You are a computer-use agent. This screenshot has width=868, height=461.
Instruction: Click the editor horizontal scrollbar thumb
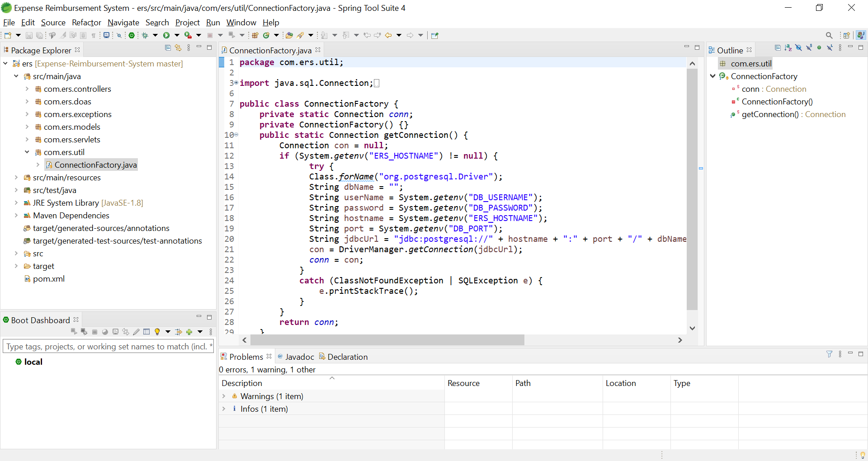coord(387,340)
